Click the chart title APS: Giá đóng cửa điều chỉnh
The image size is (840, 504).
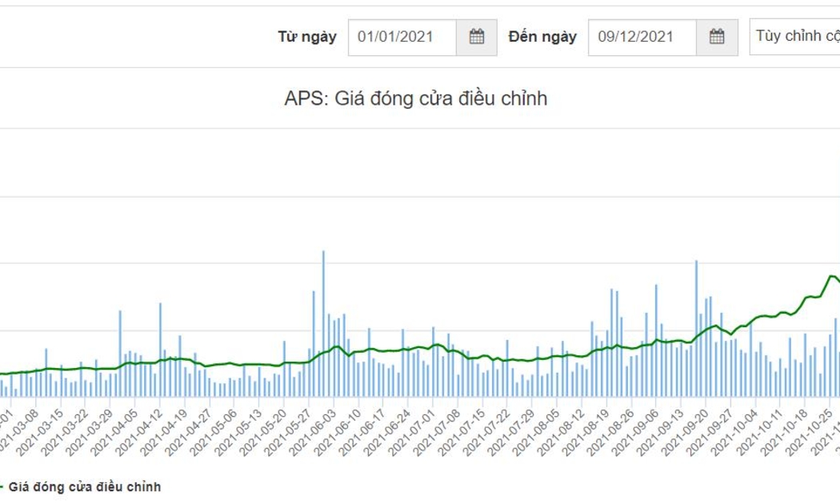pos(416,98)
